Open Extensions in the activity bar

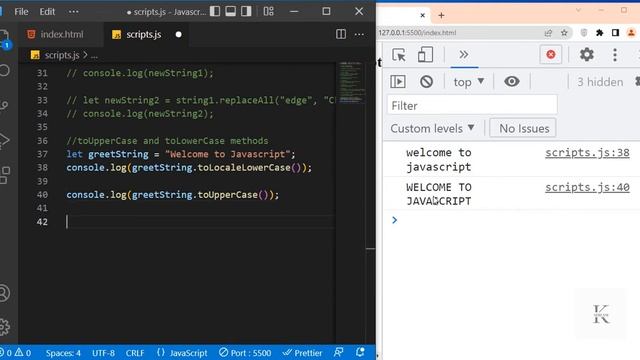point(5,175)
